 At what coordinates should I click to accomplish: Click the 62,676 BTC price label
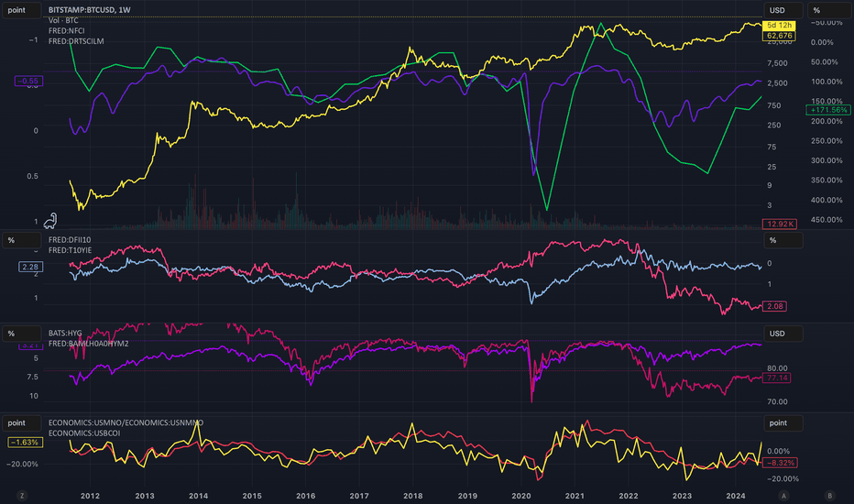coord(779,36)
